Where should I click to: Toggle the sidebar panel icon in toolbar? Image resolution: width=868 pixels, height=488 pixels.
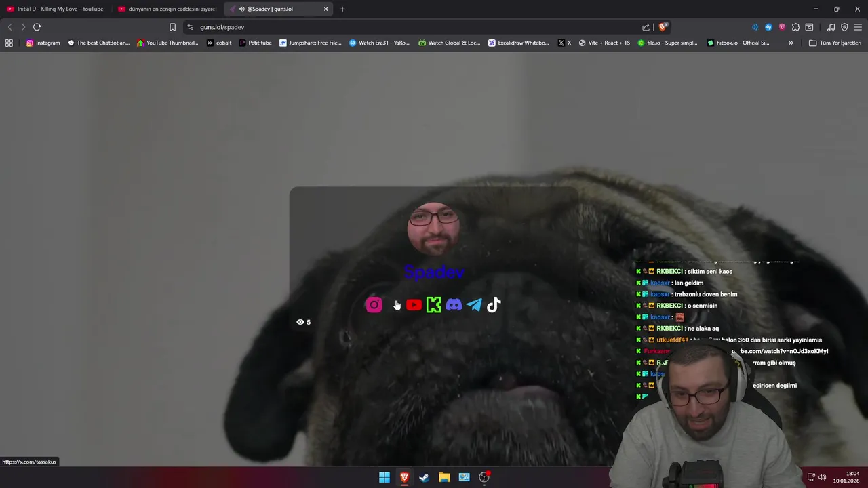tap(809, 27)
